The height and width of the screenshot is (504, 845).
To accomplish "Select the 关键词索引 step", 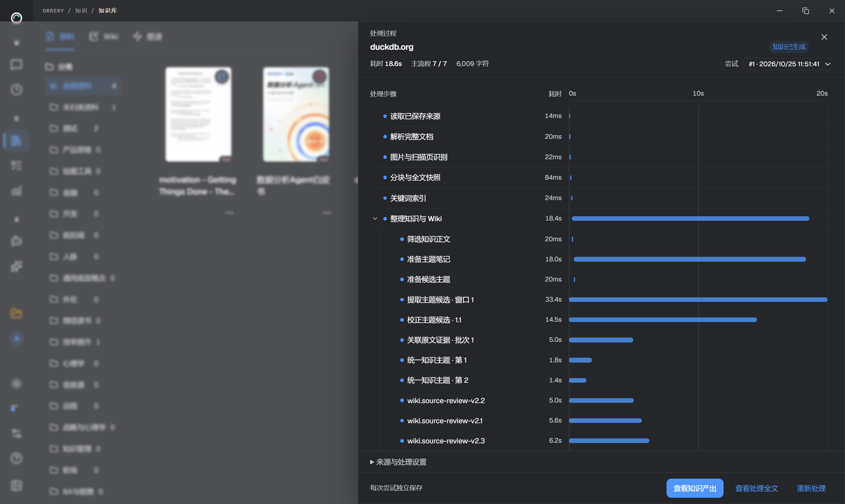I will pos(598,198).
